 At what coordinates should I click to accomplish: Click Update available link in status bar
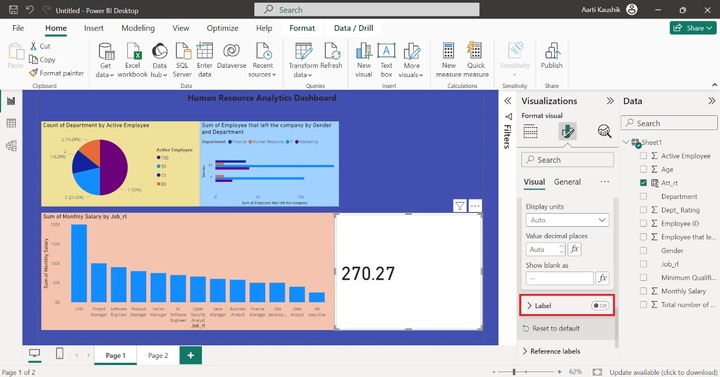click(663, 372)
